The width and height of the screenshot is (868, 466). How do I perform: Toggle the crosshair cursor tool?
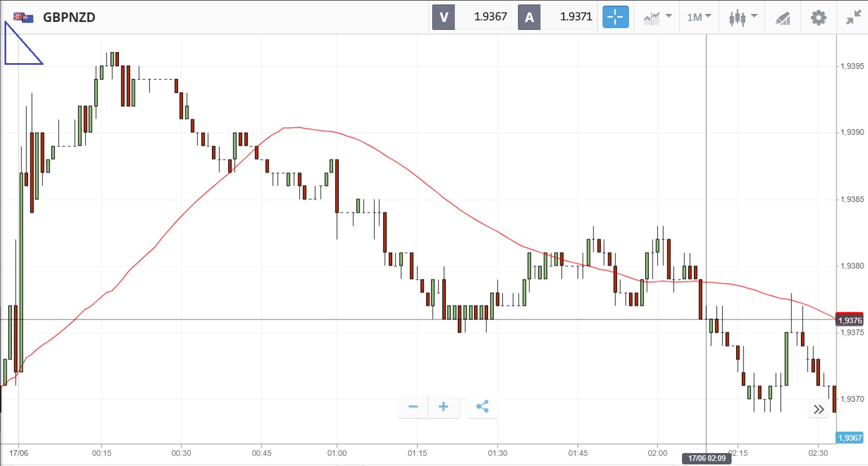615,17
